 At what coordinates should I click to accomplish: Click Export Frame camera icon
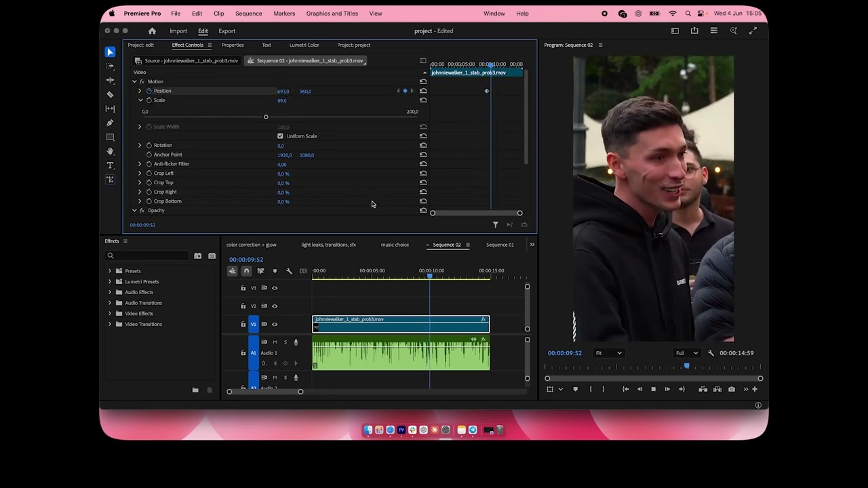click(x=731, y=389)
